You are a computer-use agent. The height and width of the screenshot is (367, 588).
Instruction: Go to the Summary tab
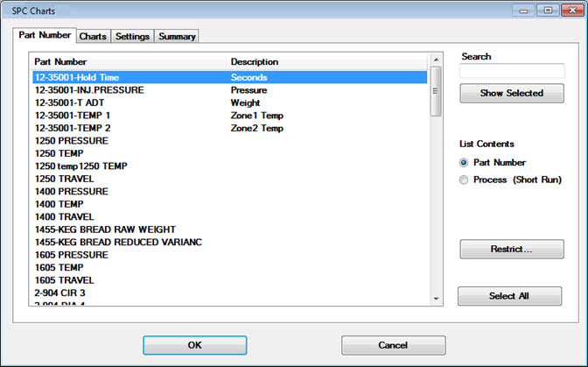tap(177, 37)
